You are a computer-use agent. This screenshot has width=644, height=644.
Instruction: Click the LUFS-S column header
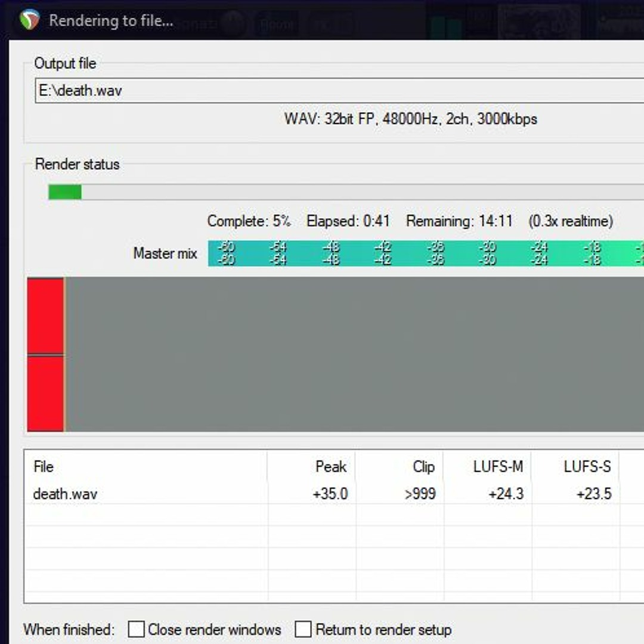coord(587,467)
